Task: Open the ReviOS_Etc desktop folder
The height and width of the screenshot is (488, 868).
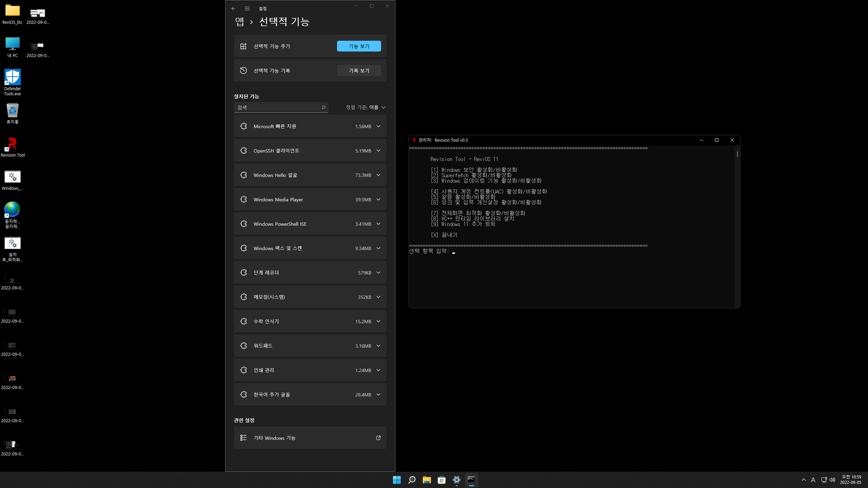Action: point(13,14)
